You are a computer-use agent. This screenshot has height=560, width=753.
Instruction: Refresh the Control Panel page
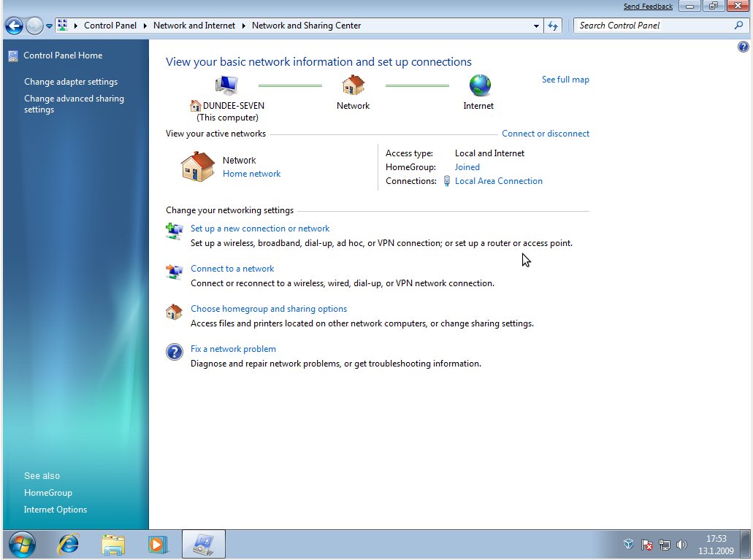click(553, 26)
